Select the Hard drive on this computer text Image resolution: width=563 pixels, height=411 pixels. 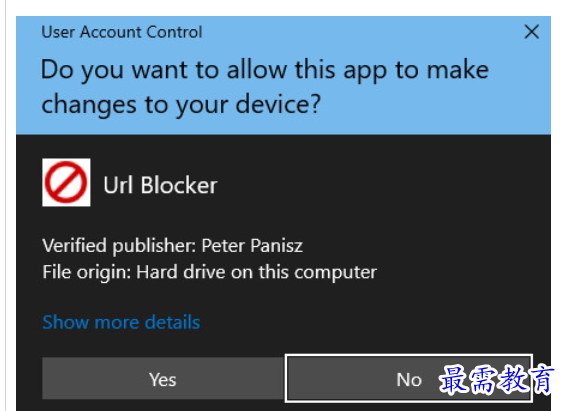coord(256,272)
